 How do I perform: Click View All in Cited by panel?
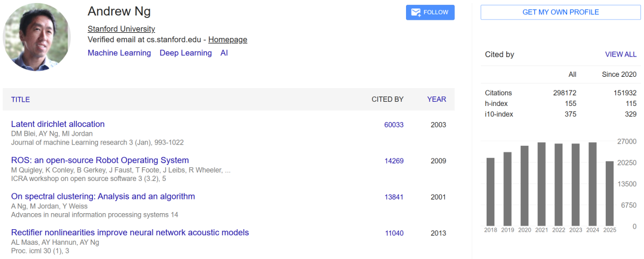[621, 54]
